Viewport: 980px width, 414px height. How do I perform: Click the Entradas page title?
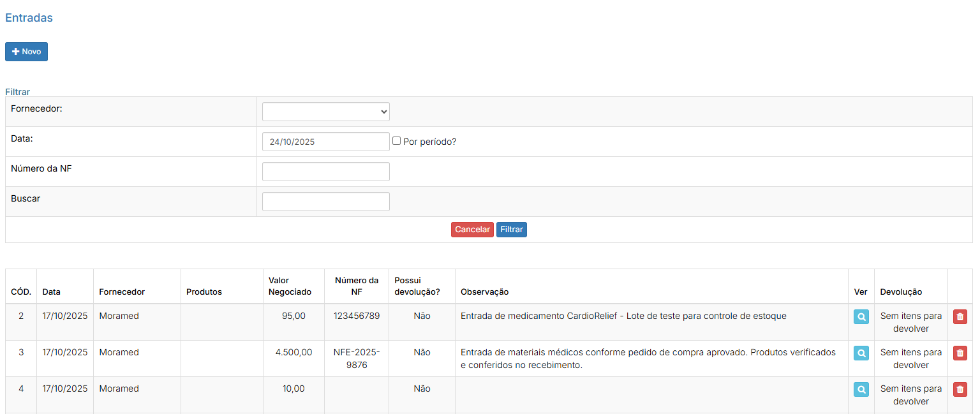(x=29, y=18)
